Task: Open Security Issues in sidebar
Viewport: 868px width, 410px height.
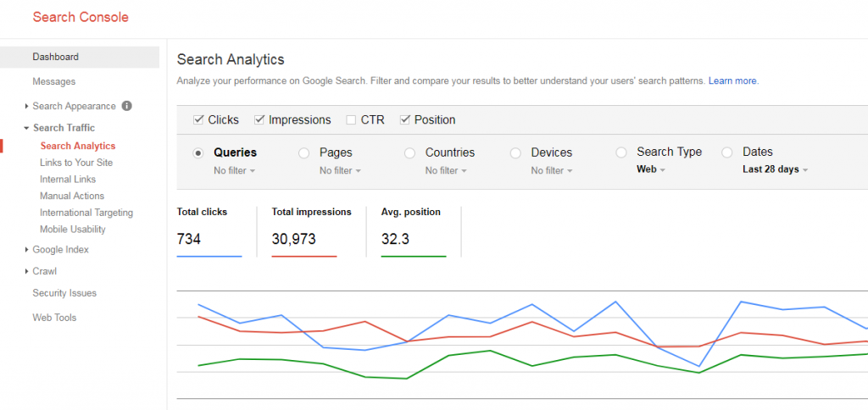Action: pos(64,293)
